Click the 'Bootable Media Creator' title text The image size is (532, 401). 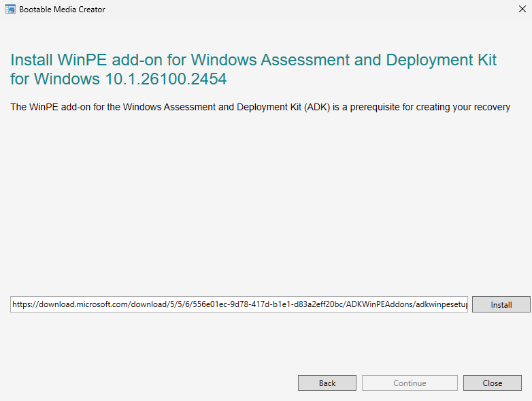coord(62,10)
